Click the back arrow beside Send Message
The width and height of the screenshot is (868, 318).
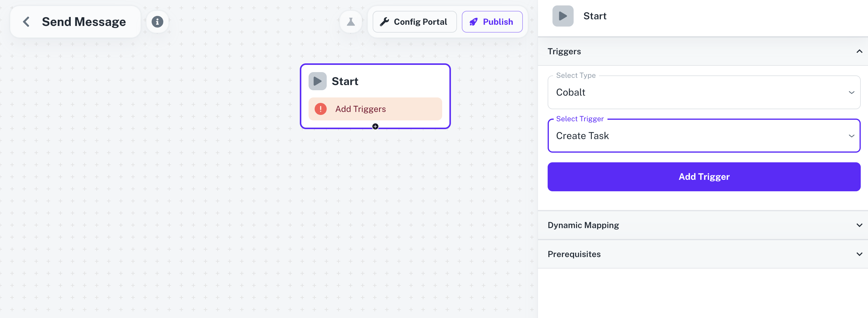click(26, 21)
